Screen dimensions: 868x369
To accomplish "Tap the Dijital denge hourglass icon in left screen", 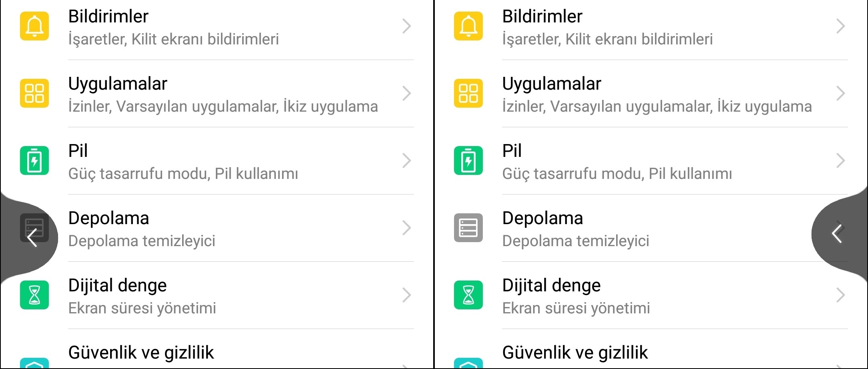I will pyautogui.click(x=34, y=295).
